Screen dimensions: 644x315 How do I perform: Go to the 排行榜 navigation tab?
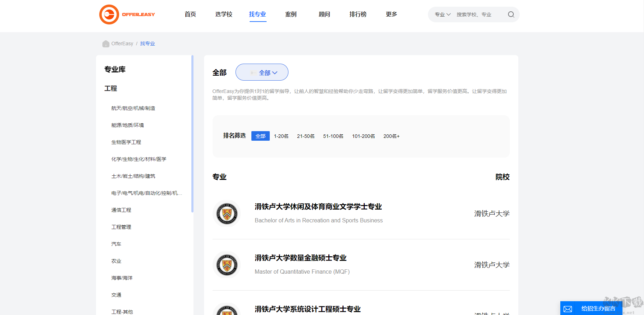coord(358,14)
